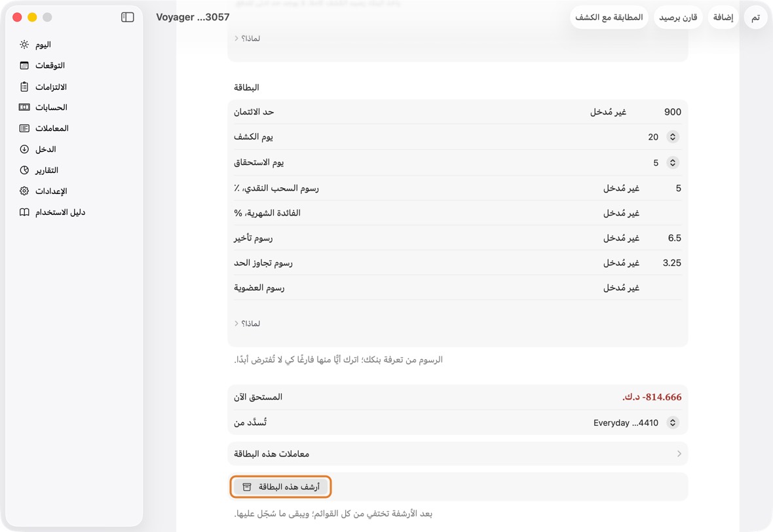Click the note beginning الرسوم من تعرفة بنكك
The height and width of the screenshot is (532, 773).
[338, 360]
